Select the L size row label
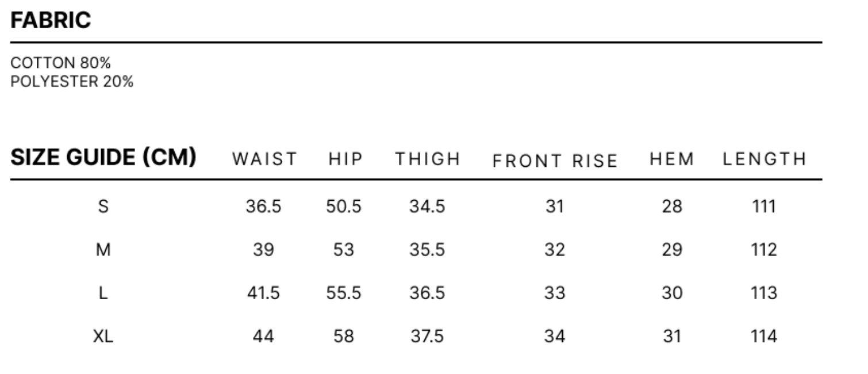 click(103, 293)
